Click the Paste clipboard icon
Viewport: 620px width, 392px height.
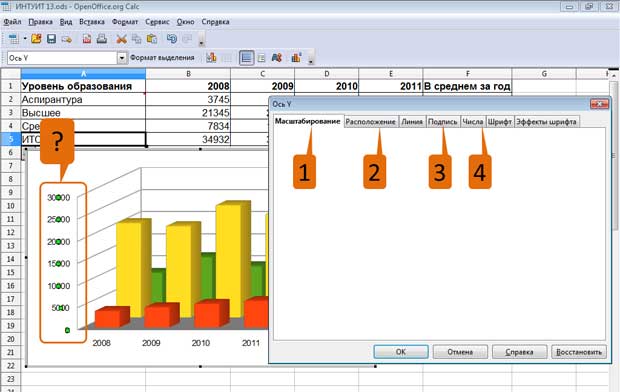click(x=152, y=39)
